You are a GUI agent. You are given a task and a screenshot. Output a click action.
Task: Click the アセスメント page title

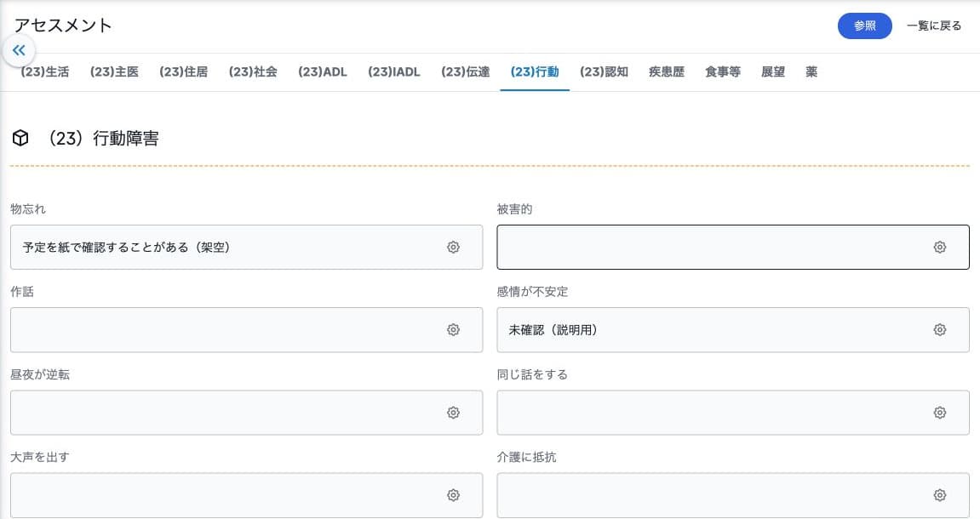click(x=63, y=26)
